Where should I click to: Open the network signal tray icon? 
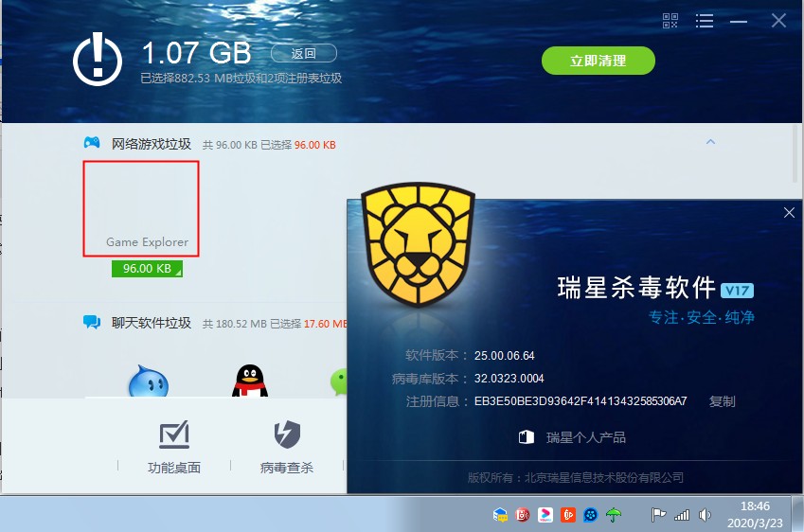point(682,515)
